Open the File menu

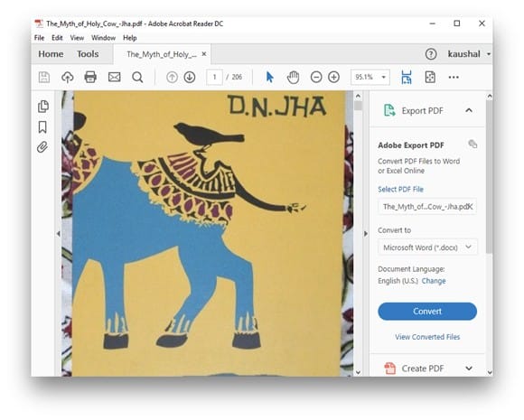tap(39, 38)
